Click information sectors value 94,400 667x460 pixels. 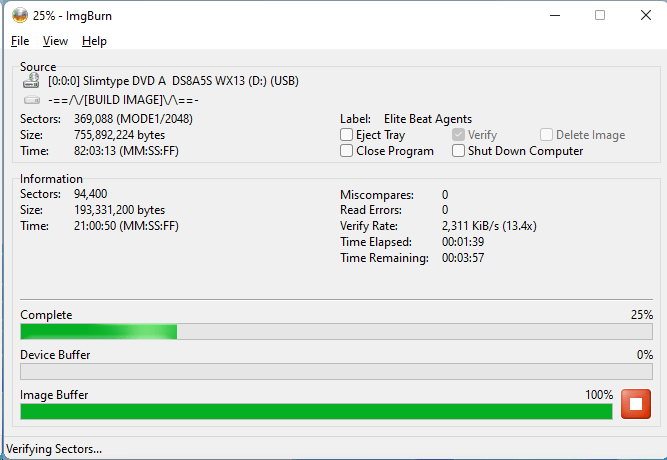click(91, 194)
